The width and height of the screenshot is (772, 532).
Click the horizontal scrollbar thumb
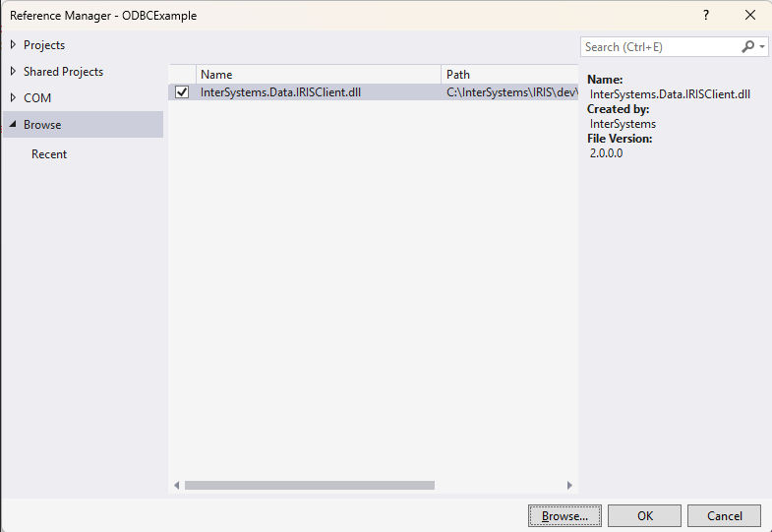coord(310,485)
